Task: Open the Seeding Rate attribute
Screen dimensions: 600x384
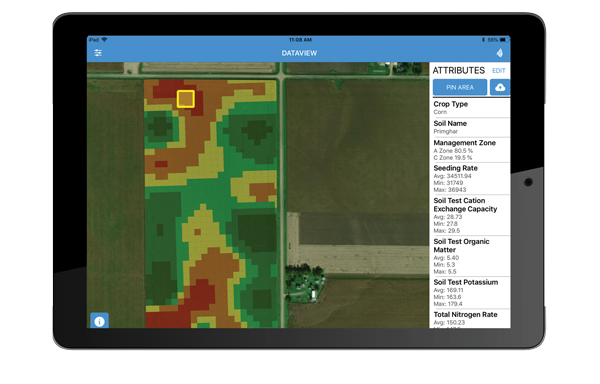Action: (x=471, y=179)
